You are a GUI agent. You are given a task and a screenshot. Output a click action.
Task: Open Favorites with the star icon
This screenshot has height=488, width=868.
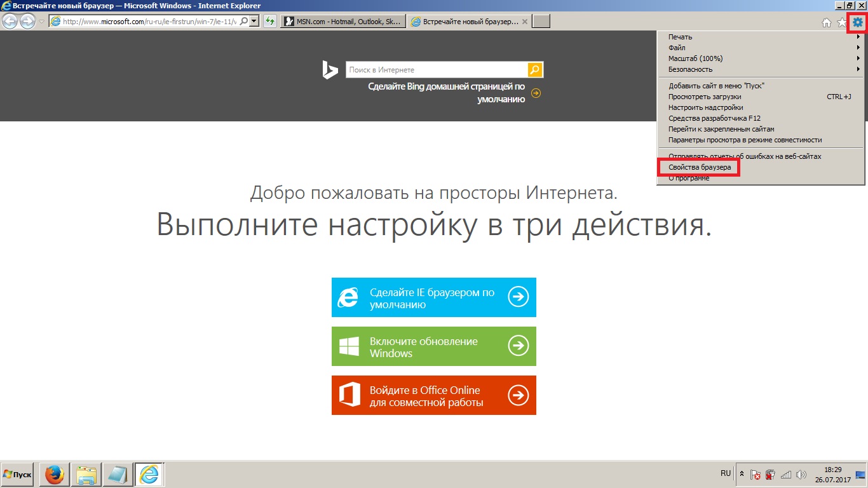[842, 22]
